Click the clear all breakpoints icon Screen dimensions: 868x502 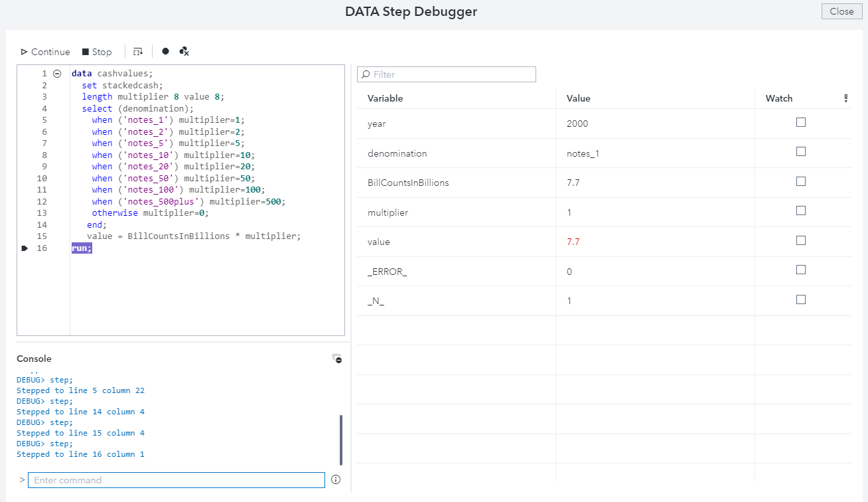pyautogui.click(x=184, y=51)
